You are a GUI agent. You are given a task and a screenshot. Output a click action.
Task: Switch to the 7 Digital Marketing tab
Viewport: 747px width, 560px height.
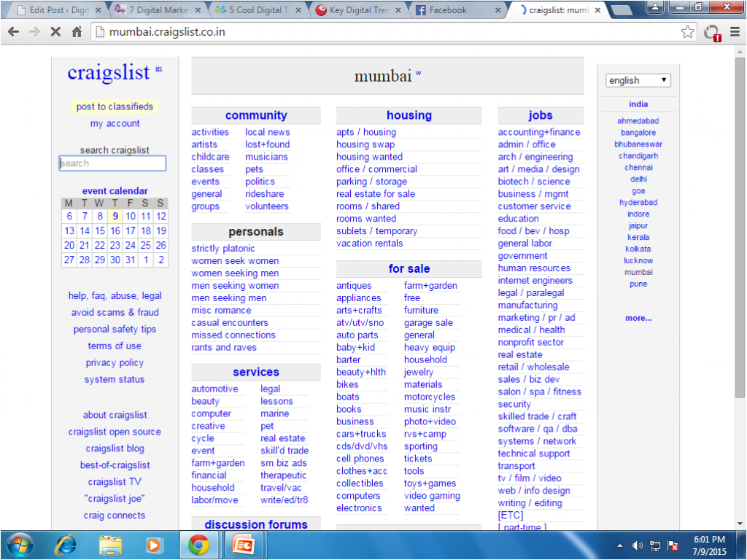click(x=158, y=10)
